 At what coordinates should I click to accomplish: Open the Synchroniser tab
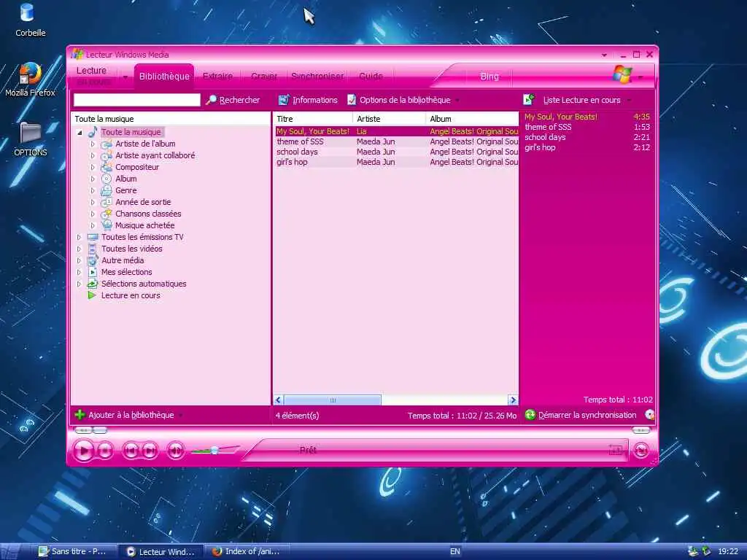(317, 76)
